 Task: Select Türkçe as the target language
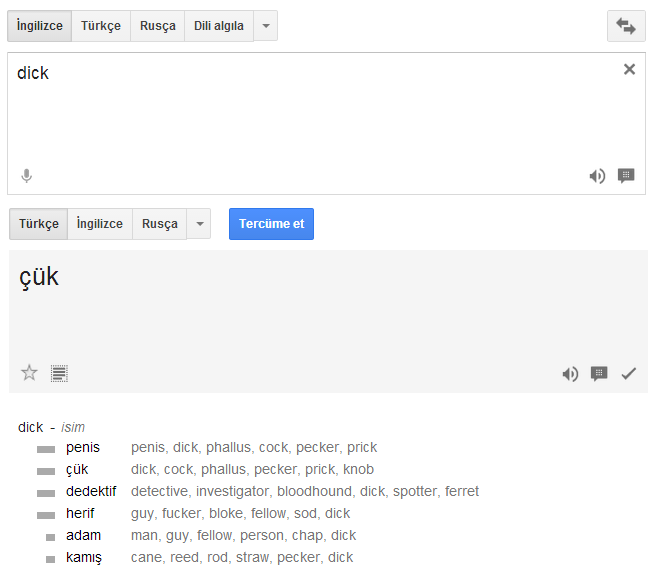coord(39,224)
